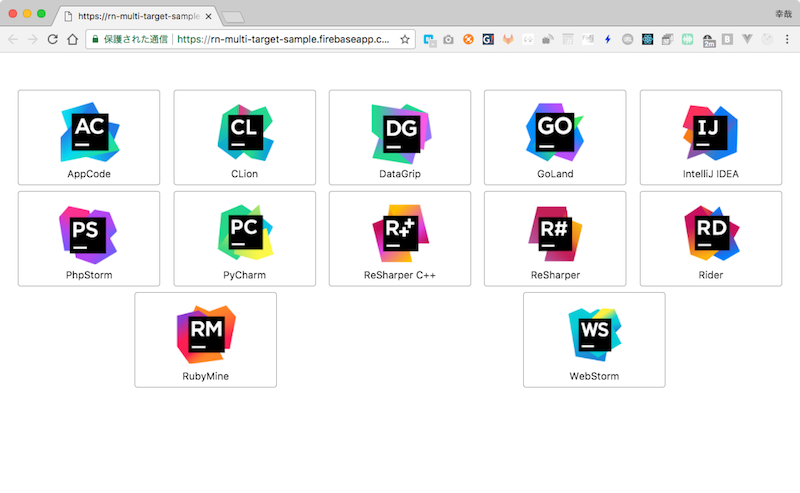Viewport: 800px width, 493px height.
Task: Open a new browser tab
Action: point(234,17)
